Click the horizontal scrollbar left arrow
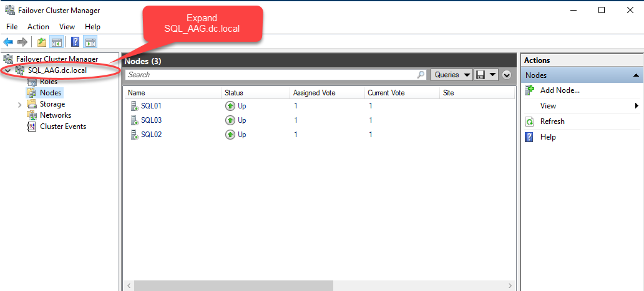644x291 pixels. click(129, 285)
